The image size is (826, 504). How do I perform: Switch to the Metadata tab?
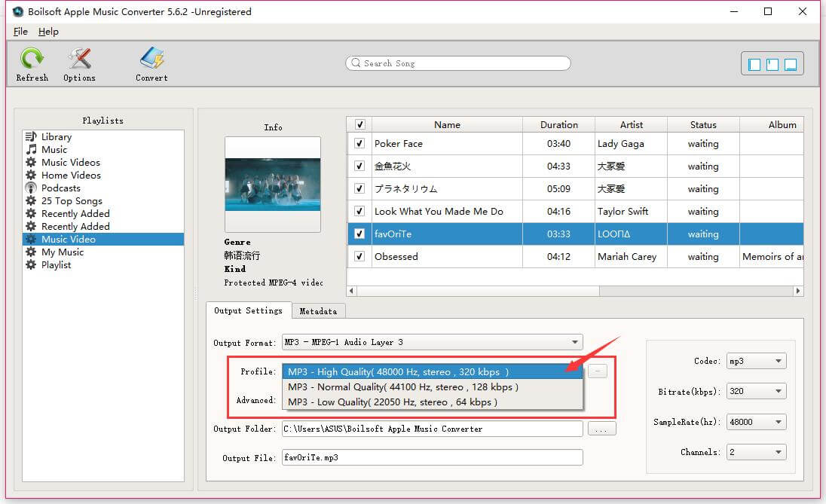coord(318,311)
